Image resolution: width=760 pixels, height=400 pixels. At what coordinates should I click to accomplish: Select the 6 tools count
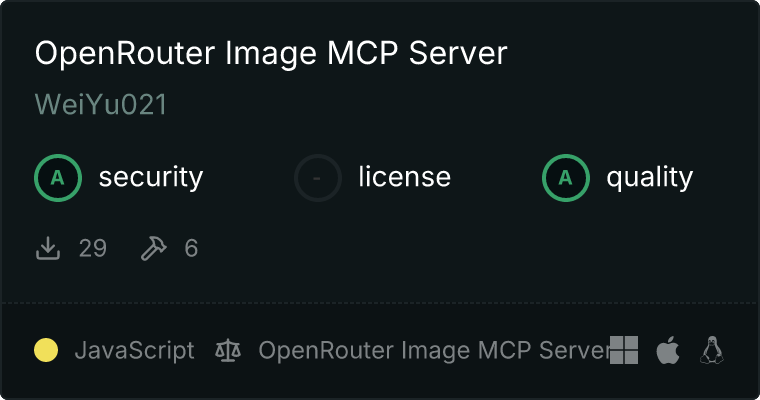click(191, 248)
